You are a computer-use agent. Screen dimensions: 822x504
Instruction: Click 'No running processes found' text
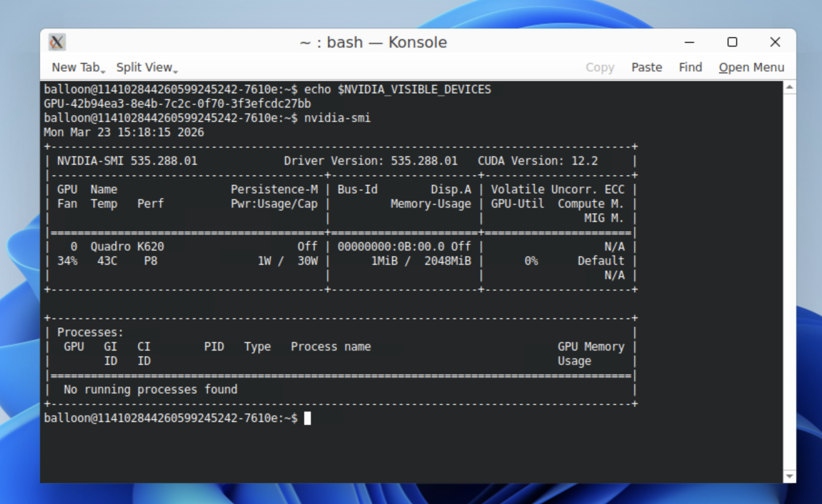point(151,390)
